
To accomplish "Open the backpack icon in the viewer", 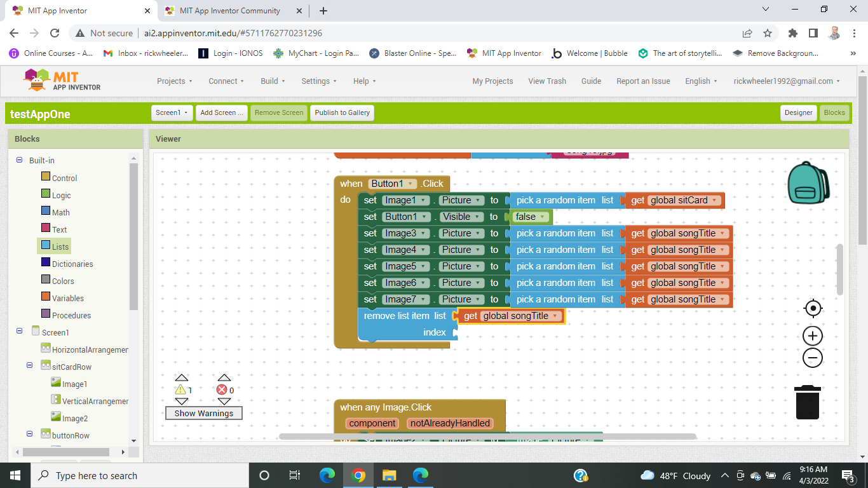I will (808, 182).
